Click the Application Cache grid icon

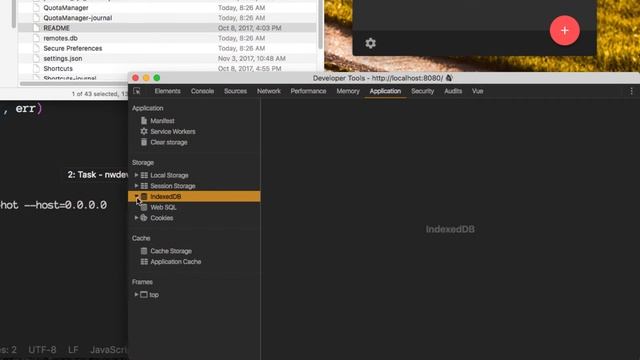coord(144,262)
